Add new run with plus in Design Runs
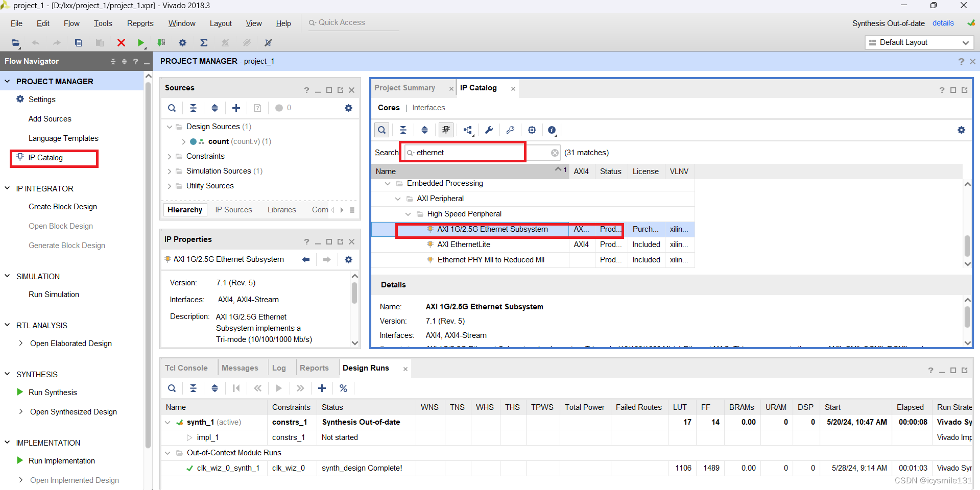Viewport: 980px width, 490px height. point(322,388)
